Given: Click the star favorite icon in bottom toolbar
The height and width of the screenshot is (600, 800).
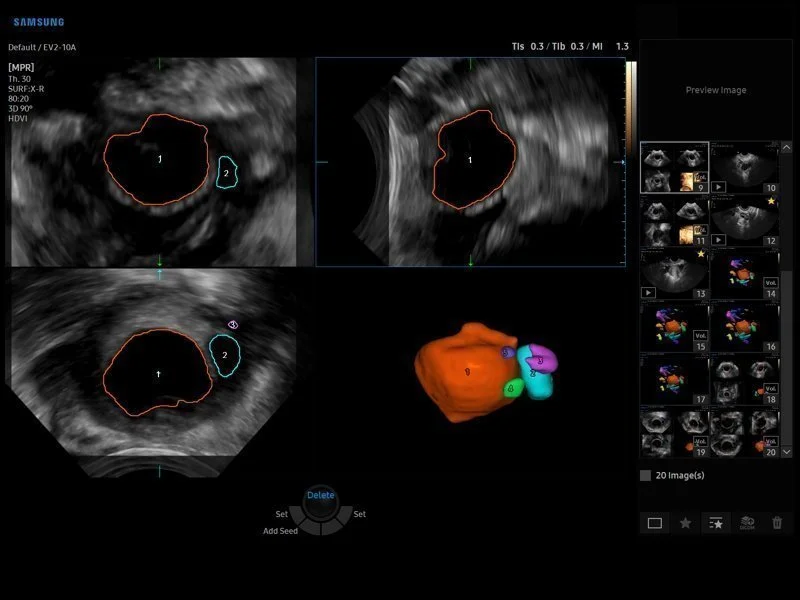Looking at the screenshot, I should 685,522.
